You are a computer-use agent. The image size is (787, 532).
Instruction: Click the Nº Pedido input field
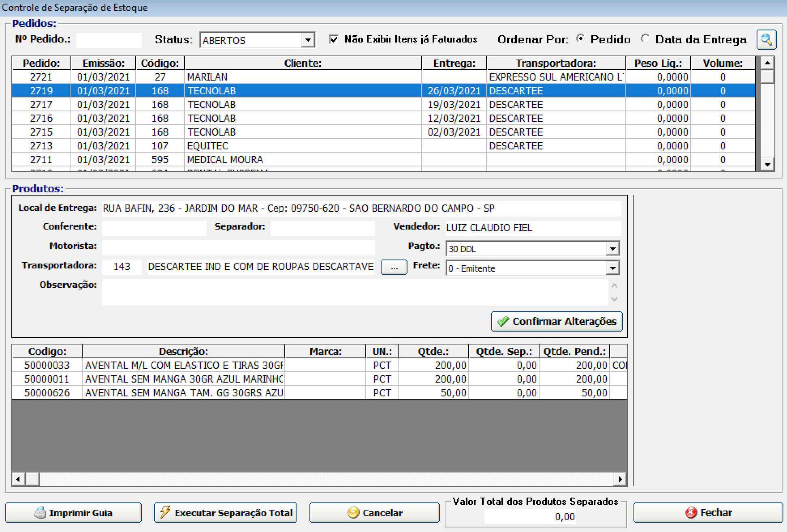tap(109, 40)
